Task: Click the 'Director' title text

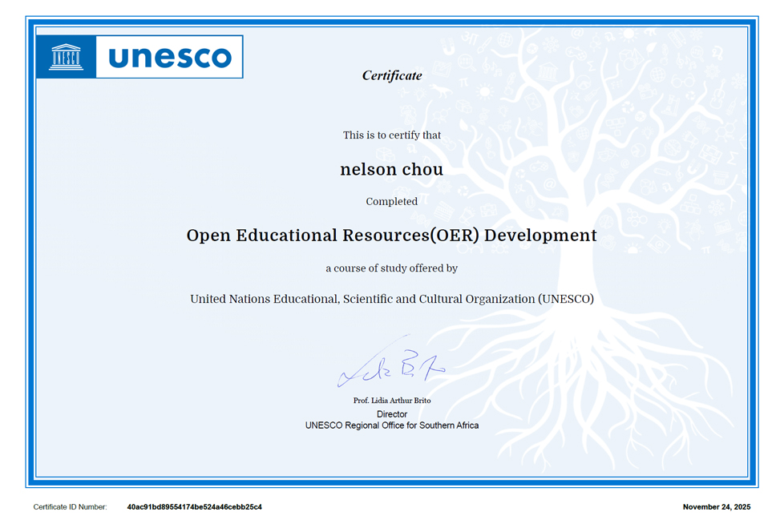Action: [x=391, y=414]
